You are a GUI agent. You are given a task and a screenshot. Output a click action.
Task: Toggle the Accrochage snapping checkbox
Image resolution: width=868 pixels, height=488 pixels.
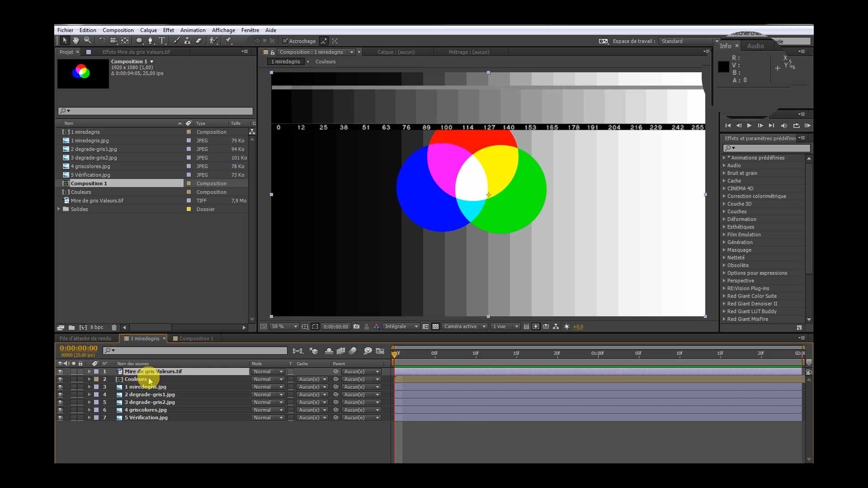click(285, 41)
